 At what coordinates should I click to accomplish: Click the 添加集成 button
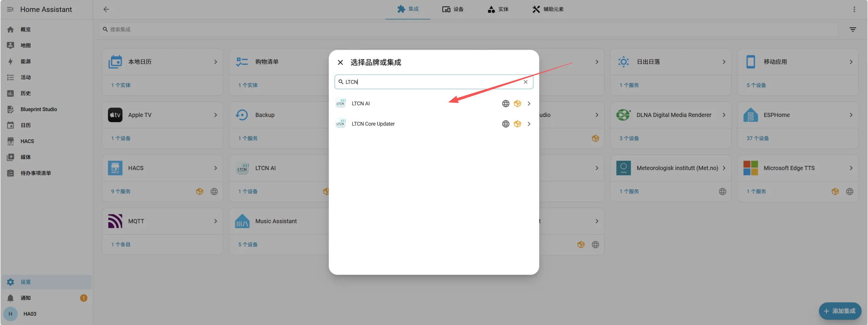(x=840, y=311)
